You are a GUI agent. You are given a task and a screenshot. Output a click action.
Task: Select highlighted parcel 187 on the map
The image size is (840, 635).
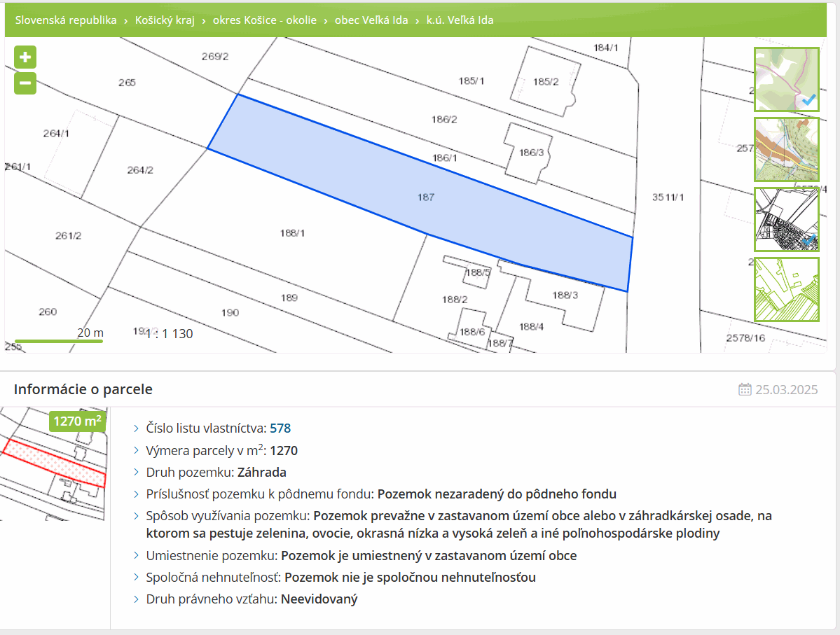click(425, 197)
